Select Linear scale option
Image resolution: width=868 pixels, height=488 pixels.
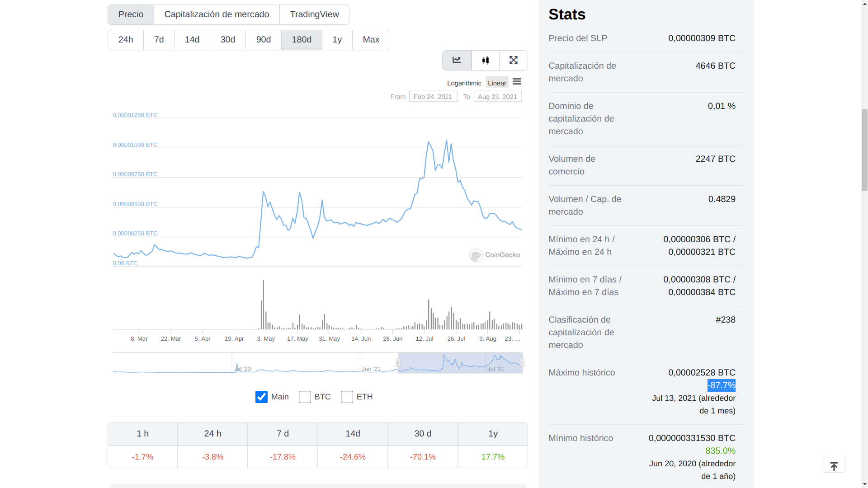click(497, 83)
